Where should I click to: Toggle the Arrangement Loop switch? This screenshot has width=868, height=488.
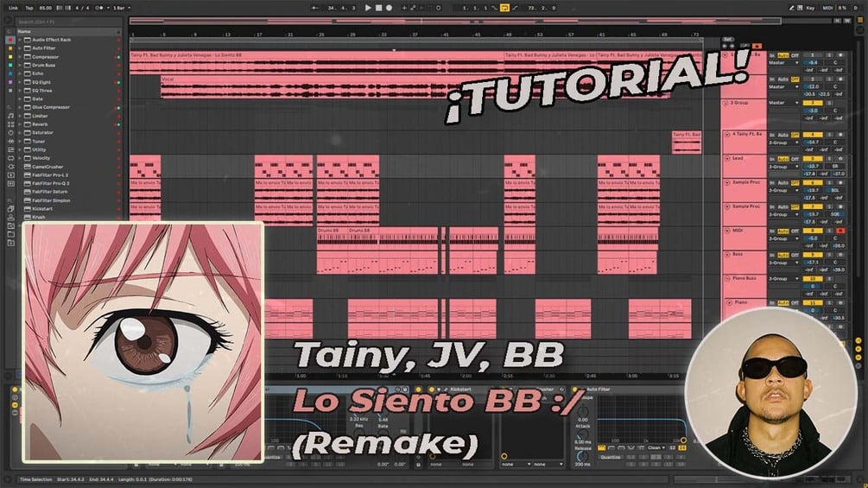[504, 8]
